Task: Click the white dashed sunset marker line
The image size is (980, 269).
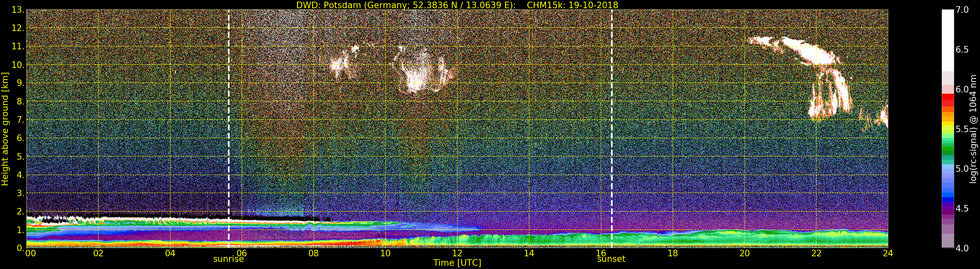Action: 612,129
